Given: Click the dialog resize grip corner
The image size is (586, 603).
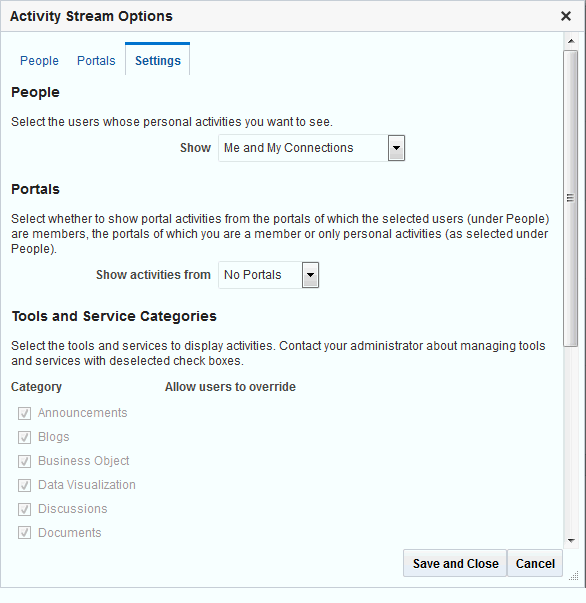Looking at the screenshot, I should [574, 576].
